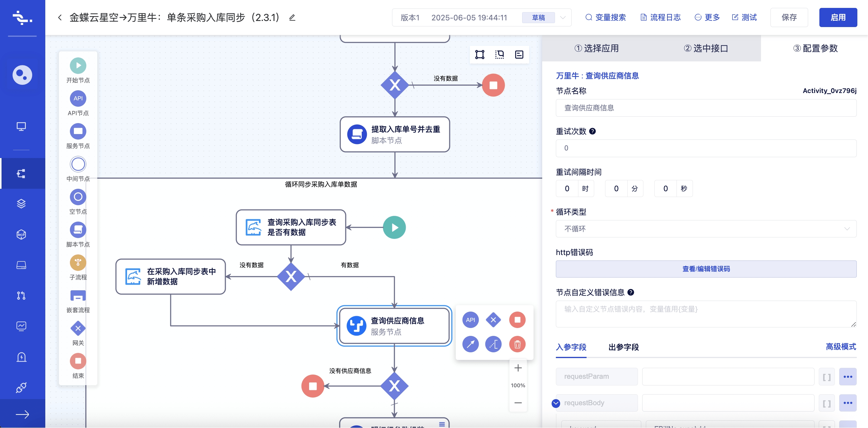Open the output fields tab
868x428 pixels.
tap(623, 347)
